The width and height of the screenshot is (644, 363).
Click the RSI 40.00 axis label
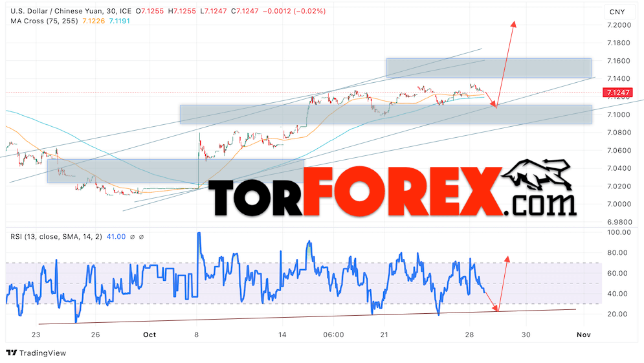(x=617, y=294)
